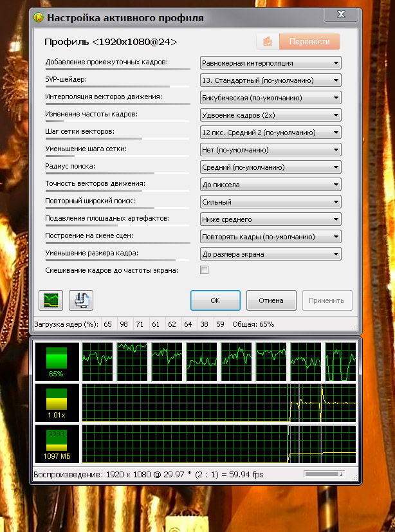Click the 1097 МБ memory usage indicator
Image resolution: width=395 pixels, height=532 pixels.
coord(57,444)
